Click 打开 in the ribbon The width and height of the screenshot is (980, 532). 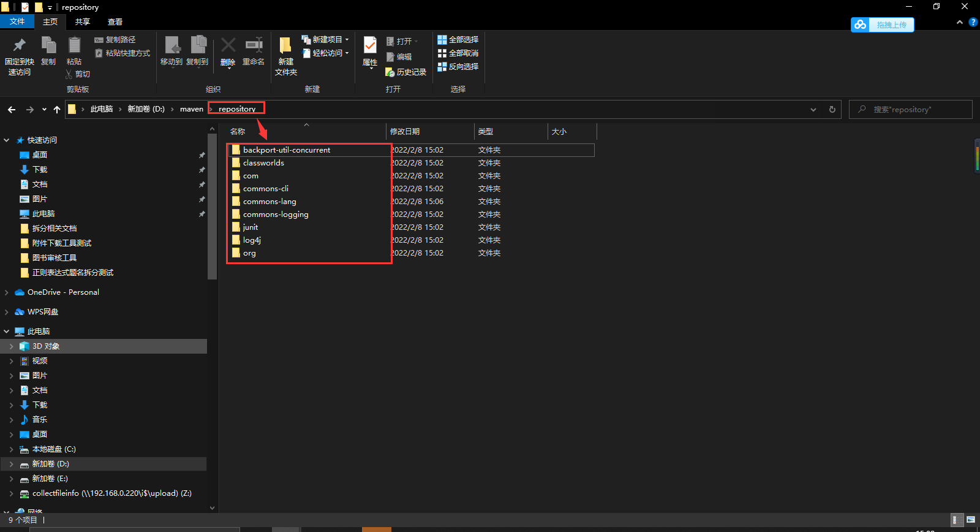(402, 42)
